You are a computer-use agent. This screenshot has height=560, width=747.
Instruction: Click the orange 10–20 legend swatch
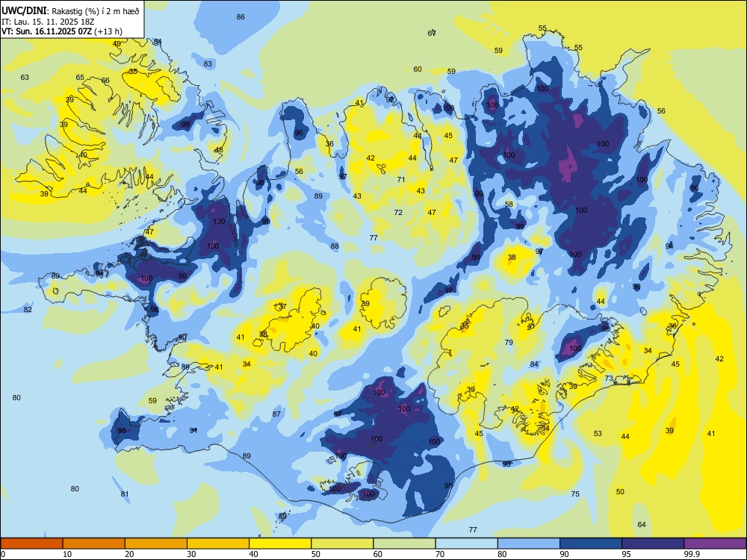click(x=94, y=544)
